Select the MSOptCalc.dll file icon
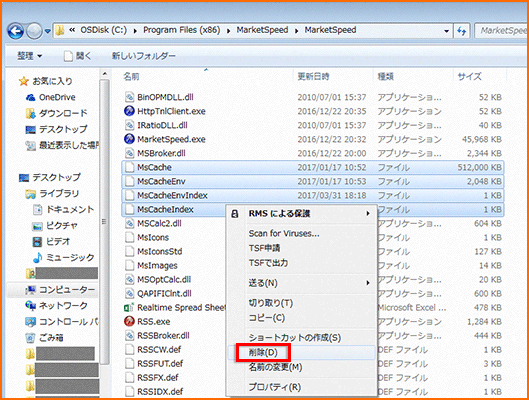This screenshot has height=400, width=529. tap(129, 280)
